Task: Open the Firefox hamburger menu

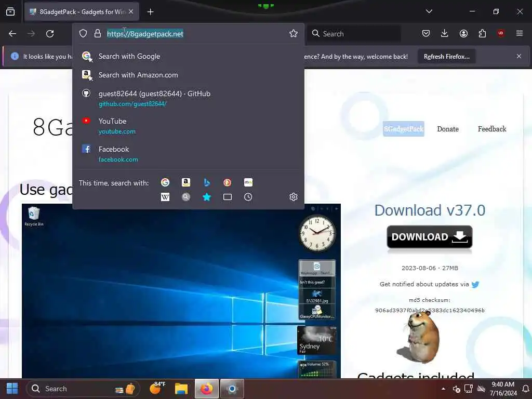Action: 520,33
